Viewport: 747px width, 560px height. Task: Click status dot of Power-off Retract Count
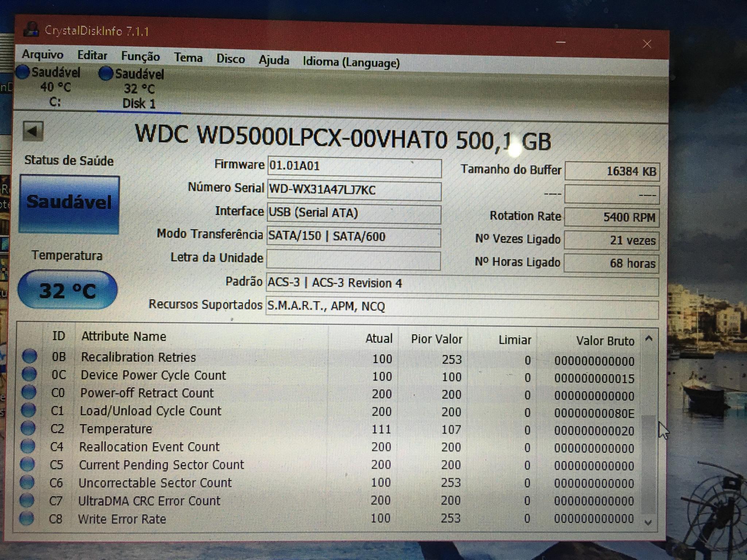click(29, 392)
